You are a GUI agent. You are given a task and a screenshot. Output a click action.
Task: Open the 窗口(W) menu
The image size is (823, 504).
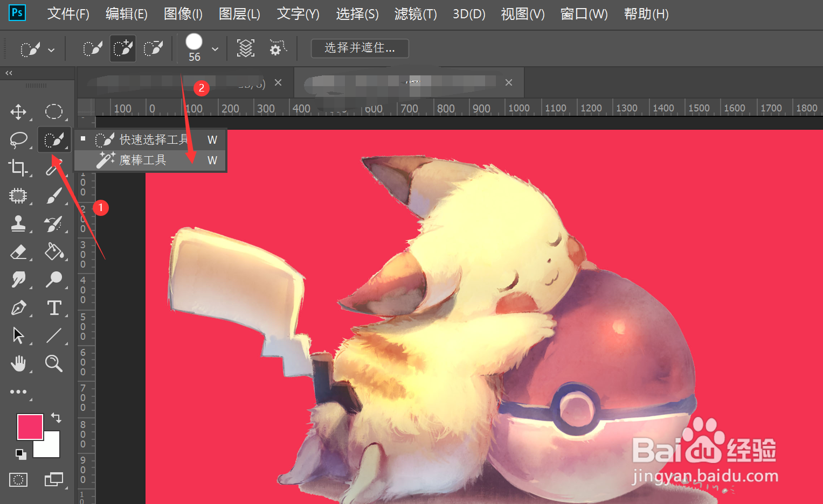(584, 14)
